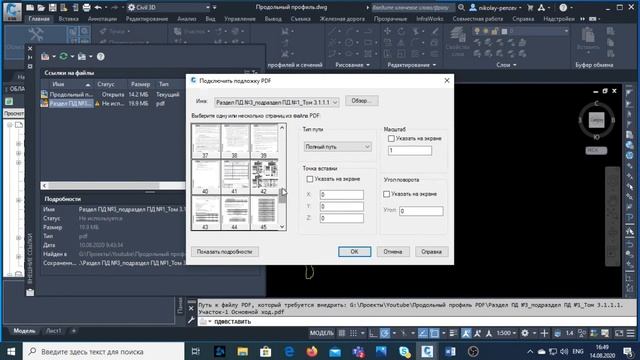Click the Z coordinate input field
The width and height of the screenshot is (640, 360).
[x=342, y=218]
